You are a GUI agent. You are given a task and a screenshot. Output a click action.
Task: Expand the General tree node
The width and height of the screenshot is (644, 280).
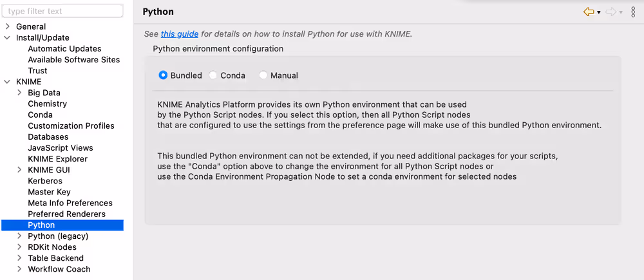coord(8,26)
